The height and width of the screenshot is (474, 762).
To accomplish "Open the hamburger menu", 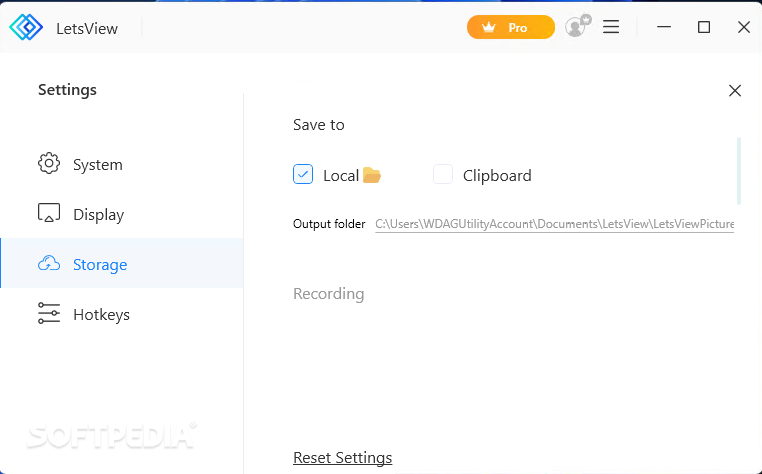I will tap(611, 27).
